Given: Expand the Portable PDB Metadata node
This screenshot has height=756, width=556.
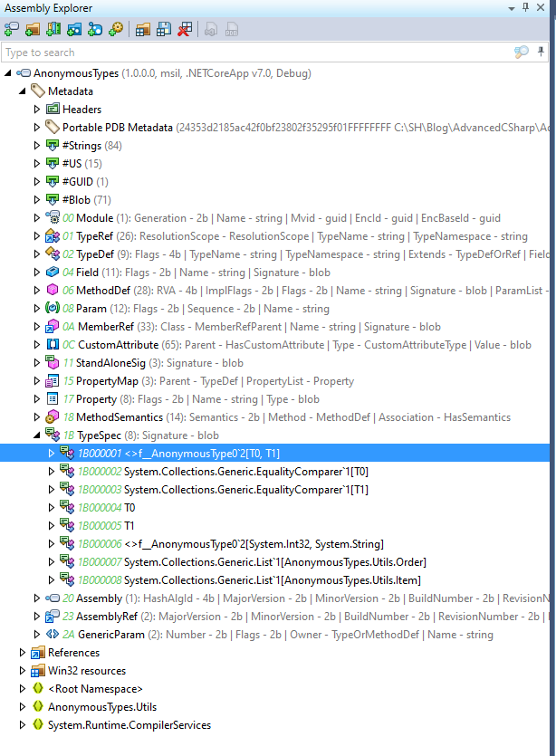Looking at the screenshot, I should 36,128.
